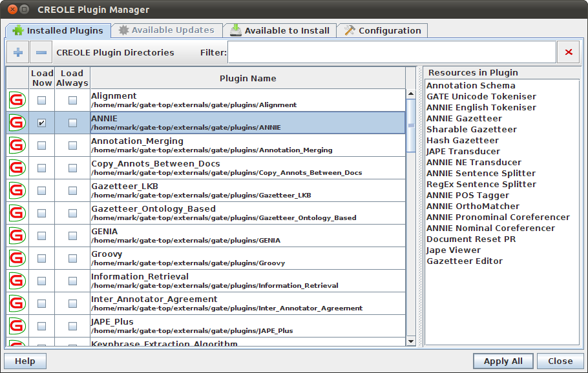Enable Load Always for the ANNIE plugin
Screen dimensions: 588x373
coord(72,123)
